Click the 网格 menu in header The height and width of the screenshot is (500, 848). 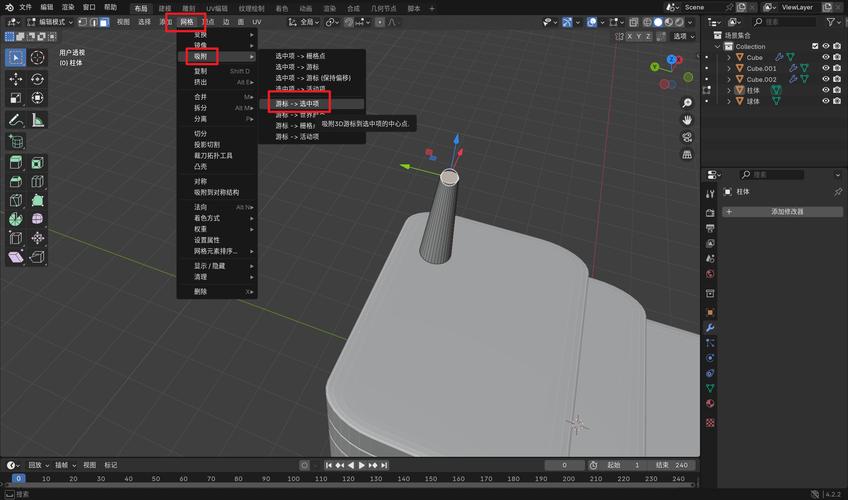pyautogui.click(x=187, y=22)
